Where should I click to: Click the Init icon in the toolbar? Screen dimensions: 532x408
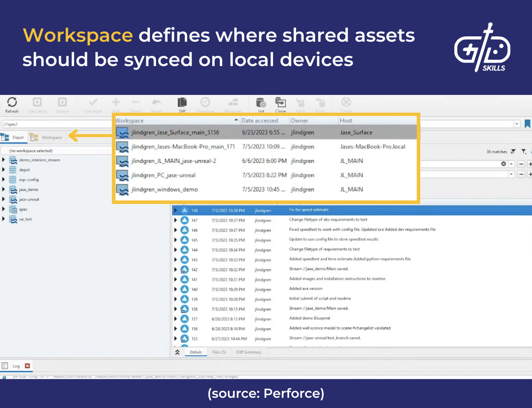(260, 102)
